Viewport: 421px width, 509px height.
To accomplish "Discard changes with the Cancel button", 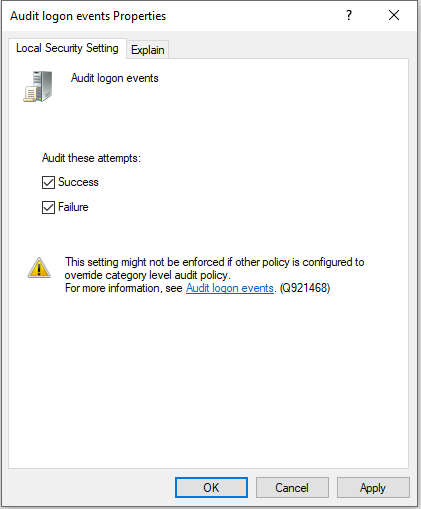I will pyautogui.click(x=292, y=488).
